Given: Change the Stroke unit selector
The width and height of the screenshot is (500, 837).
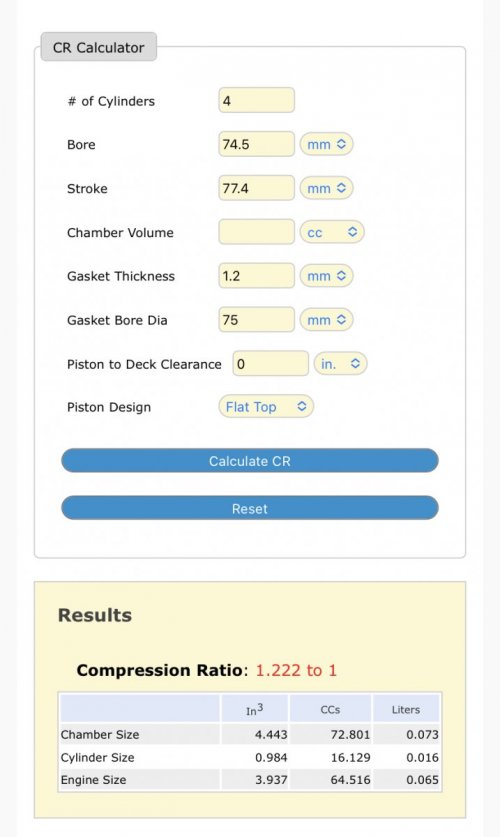Looking at the screenshot, I should pos(327,188).
